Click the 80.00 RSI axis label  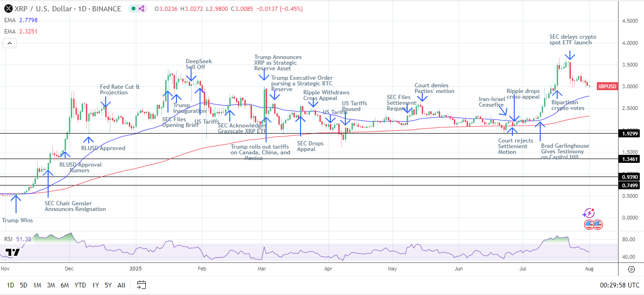tap(628, 239)
